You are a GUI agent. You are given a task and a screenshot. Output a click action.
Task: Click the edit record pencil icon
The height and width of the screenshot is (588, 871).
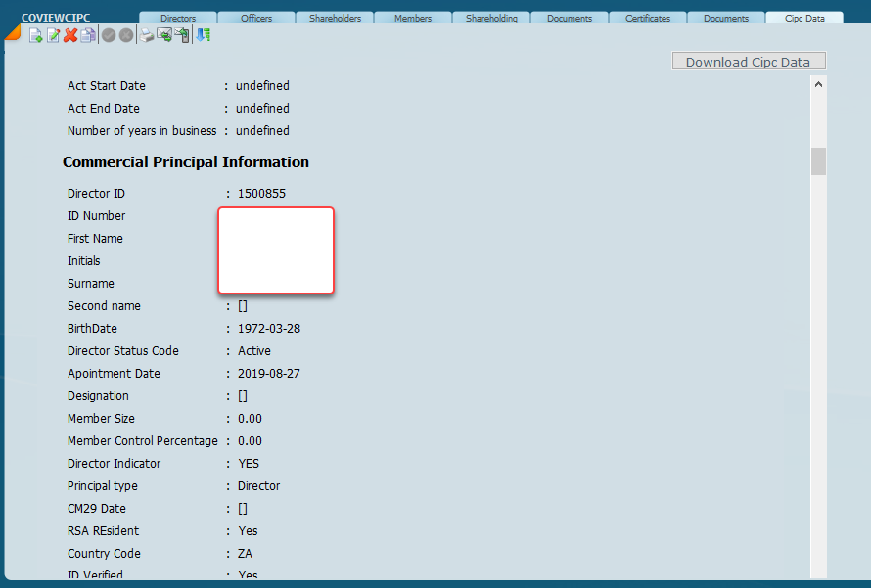tap(53, 35)
